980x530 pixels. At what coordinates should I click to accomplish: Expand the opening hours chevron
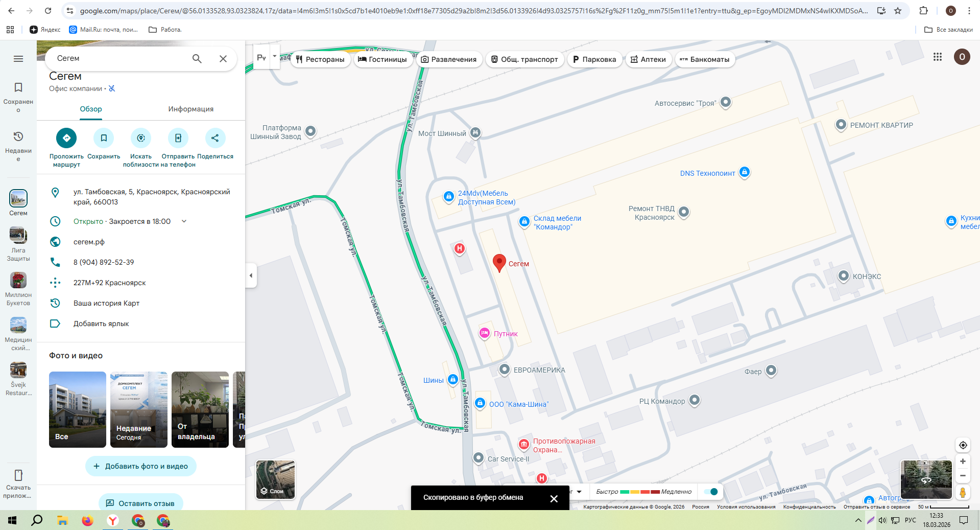coord(184,221)
